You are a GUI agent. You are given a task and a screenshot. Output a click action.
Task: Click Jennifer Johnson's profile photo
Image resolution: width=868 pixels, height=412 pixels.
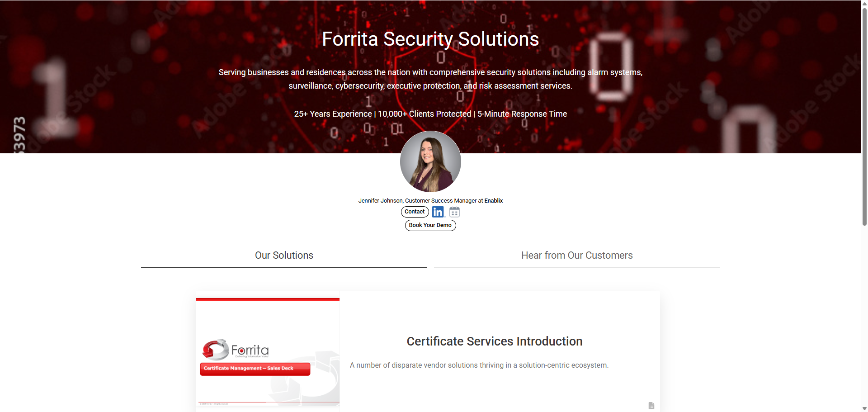430,161
